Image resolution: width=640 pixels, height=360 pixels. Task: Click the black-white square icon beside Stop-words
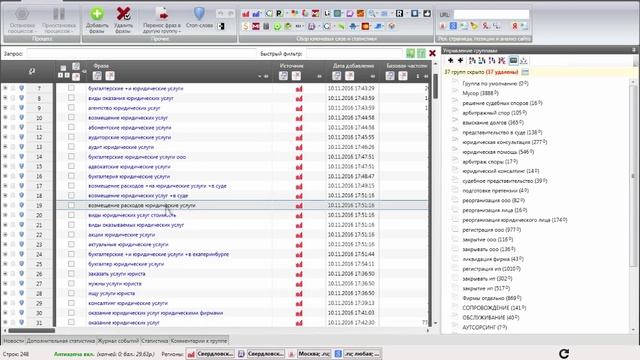click(221, 27)
